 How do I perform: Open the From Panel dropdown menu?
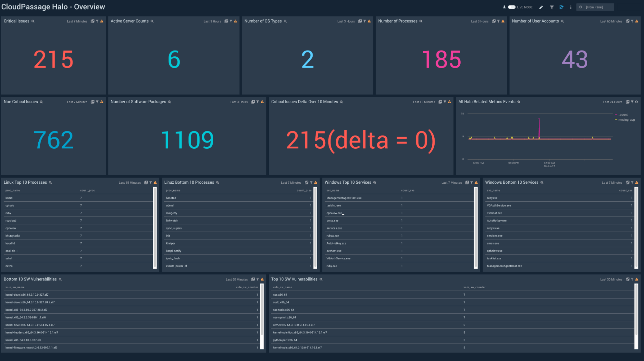pos(596,7)
